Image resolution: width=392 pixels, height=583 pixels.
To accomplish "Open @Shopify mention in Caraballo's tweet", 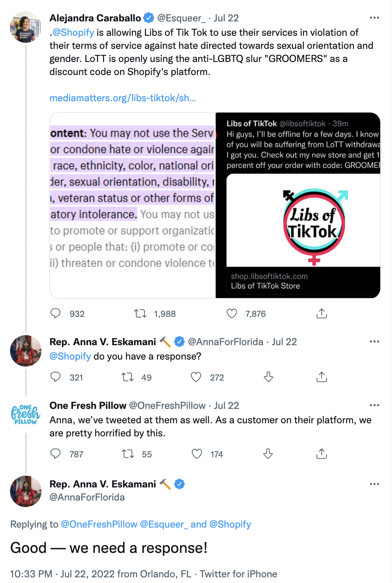I will [x=73, y=32].
